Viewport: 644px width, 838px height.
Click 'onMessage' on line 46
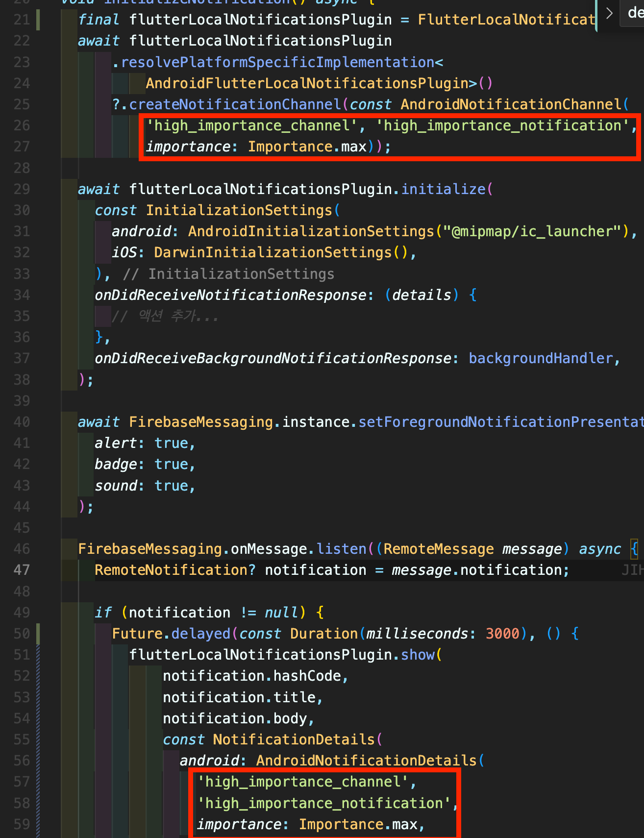click(269, 549)
